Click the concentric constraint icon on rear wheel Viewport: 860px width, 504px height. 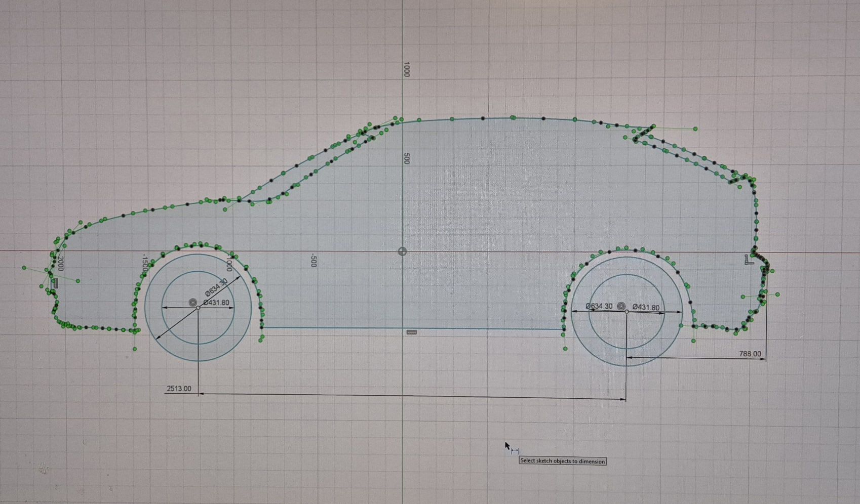[x=621, y=306]
